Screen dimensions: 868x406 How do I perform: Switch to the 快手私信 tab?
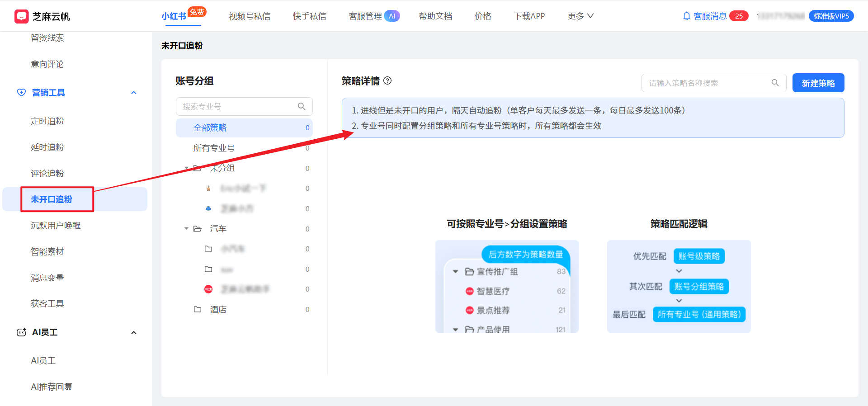tap(309, 16)
